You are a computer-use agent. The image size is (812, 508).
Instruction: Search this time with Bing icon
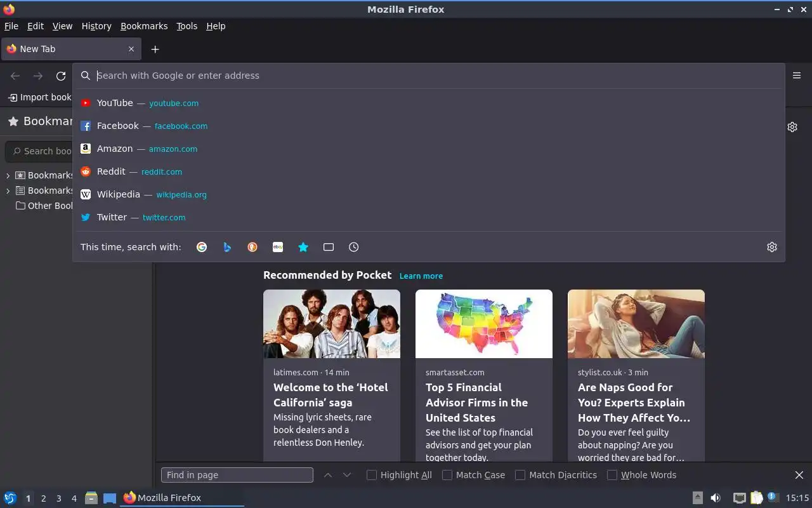point(227,247)
